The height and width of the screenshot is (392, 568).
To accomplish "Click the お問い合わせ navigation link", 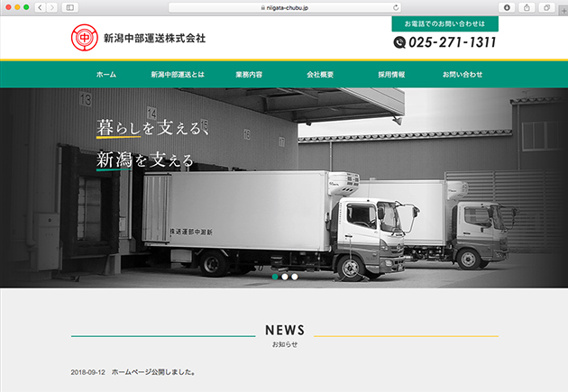I will [x=463, y=75].
